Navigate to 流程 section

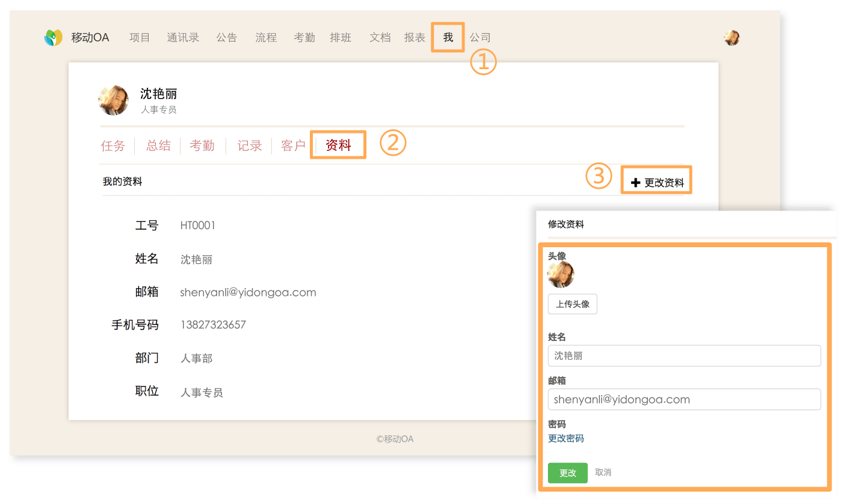266,37
